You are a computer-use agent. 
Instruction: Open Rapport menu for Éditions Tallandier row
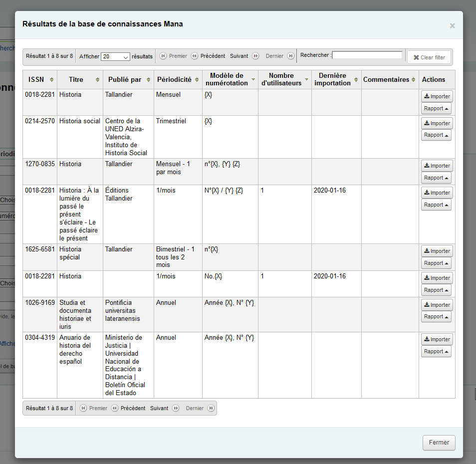pyautogui.click(x=436, y=205)
